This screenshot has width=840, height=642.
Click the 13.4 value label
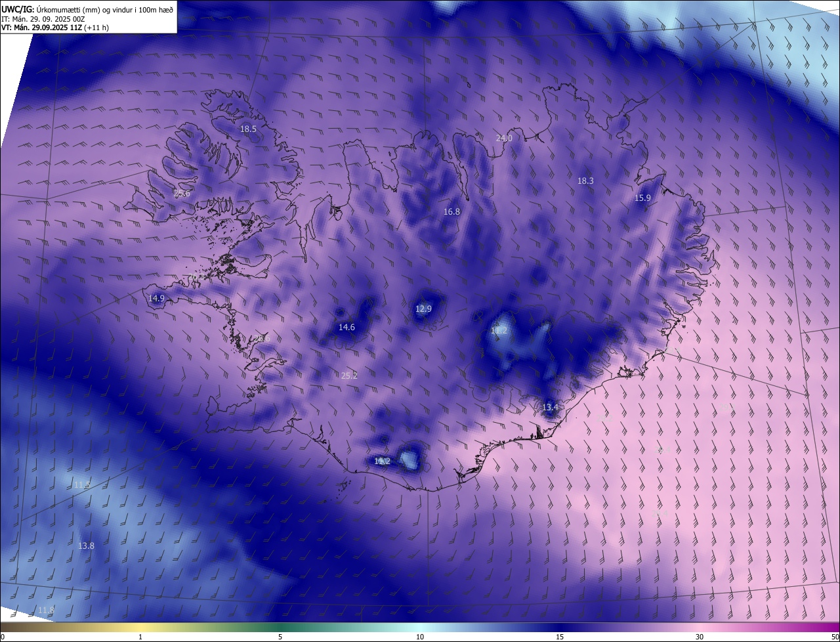tap(550, 407)
